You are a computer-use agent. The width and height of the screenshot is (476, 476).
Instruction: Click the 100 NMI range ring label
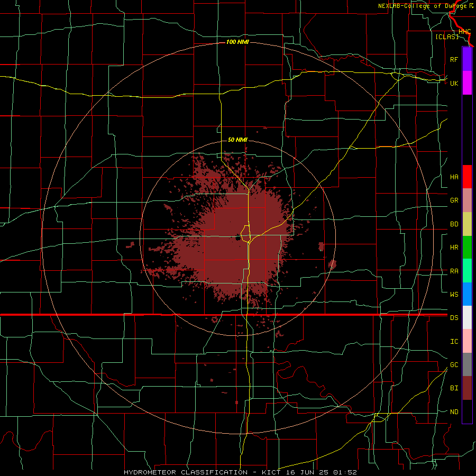coord(237,42)
